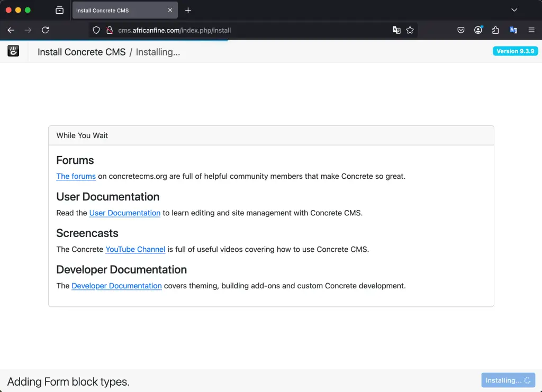Open the Firefox application menu
The width and height of the screenshot is (542, 392).
(531, 30)
